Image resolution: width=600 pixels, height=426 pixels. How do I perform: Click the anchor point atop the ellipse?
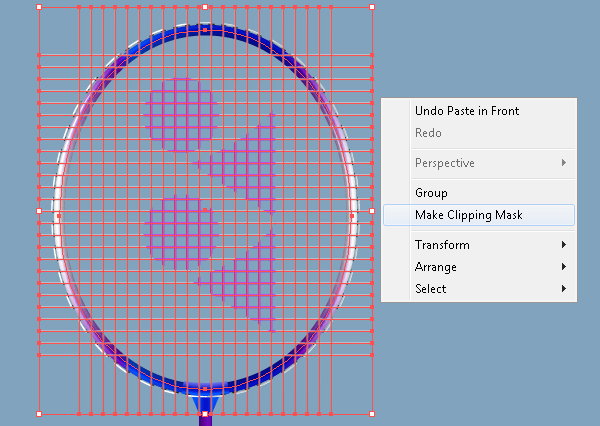(205, 29)
